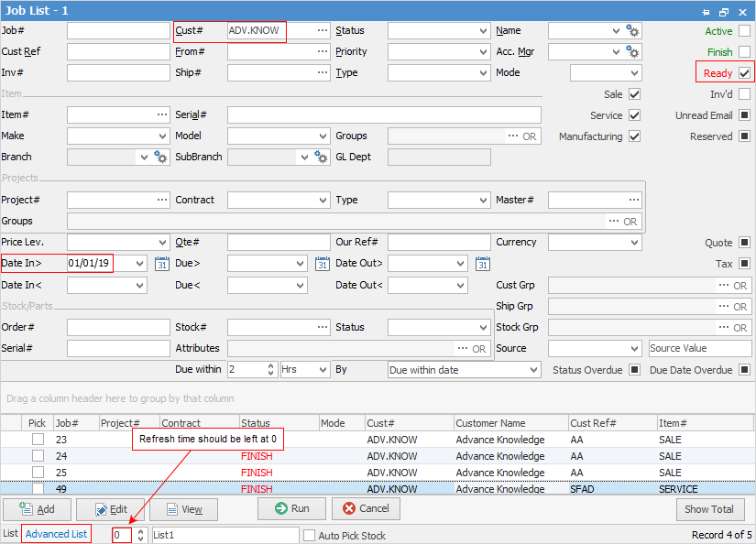The width and height of the screenshot is (756, 544).
Task: Click the Show Total button
Action: [710, 509]
